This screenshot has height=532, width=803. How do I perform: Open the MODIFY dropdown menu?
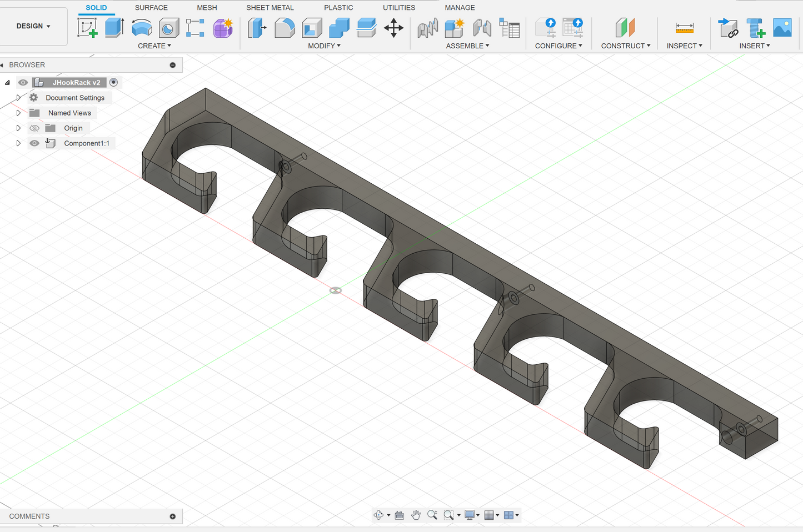pos(325,46)
